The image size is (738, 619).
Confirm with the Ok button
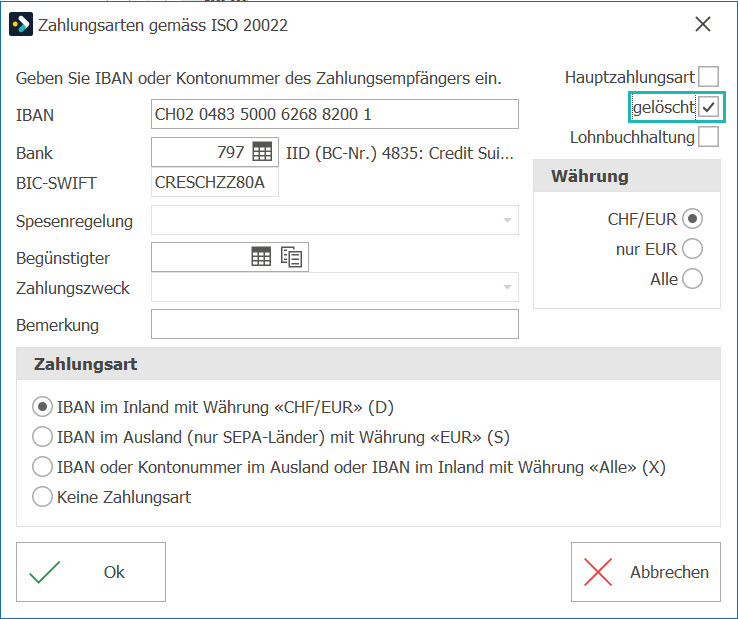[91, 572]
